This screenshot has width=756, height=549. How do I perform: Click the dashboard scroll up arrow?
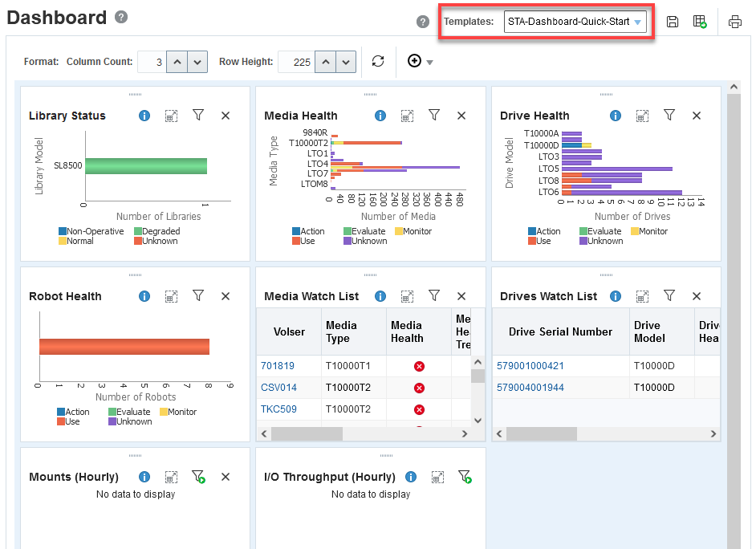(734, 87)
